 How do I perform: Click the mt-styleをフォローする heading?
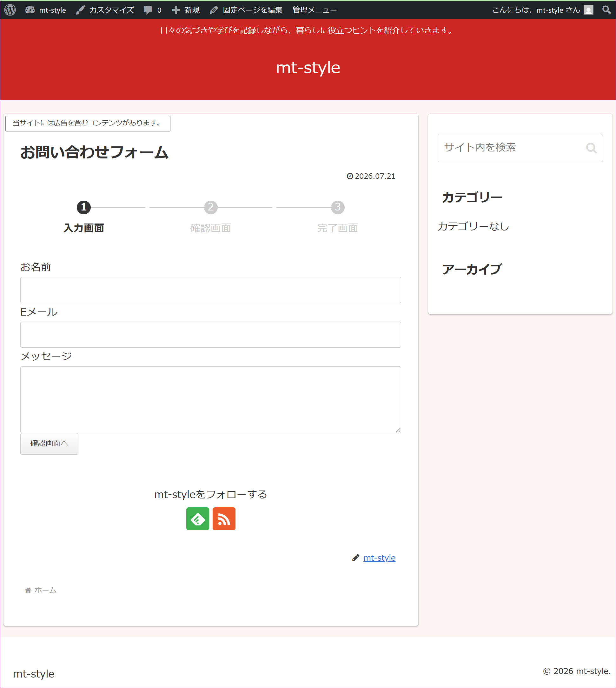(x=210, y=495)
